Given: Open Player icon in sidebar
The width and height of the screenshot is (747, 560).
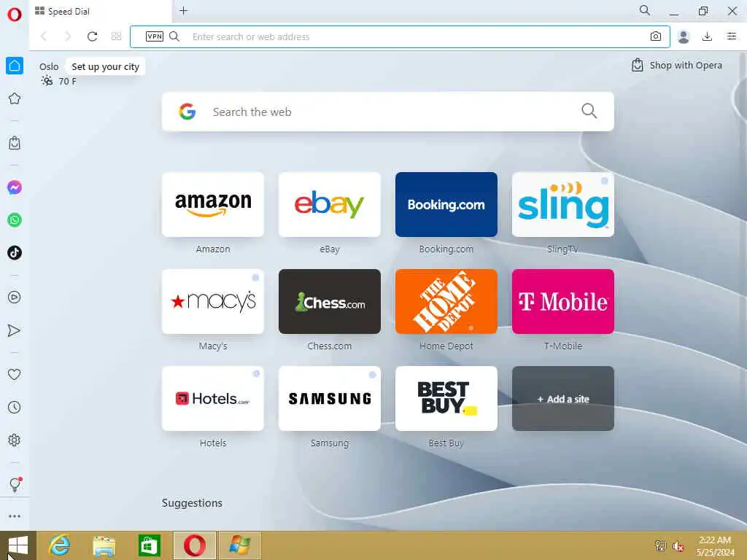Looking at the screenshot, I should (x=15, y=297).
